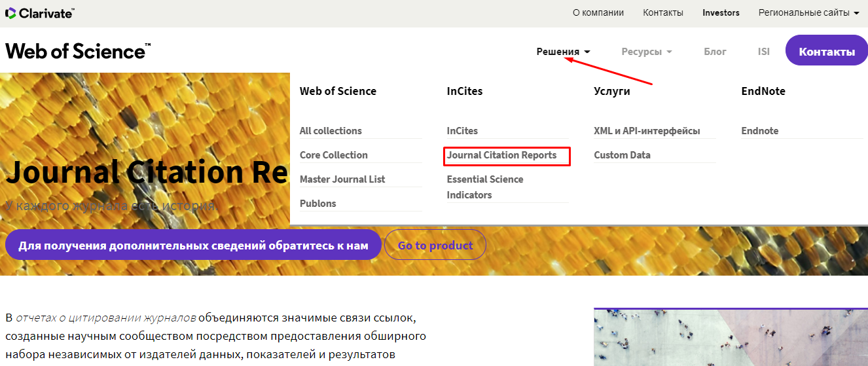Click Контакты link in top bar
Viewport: 868px width, 366px height.
[662, 12]
